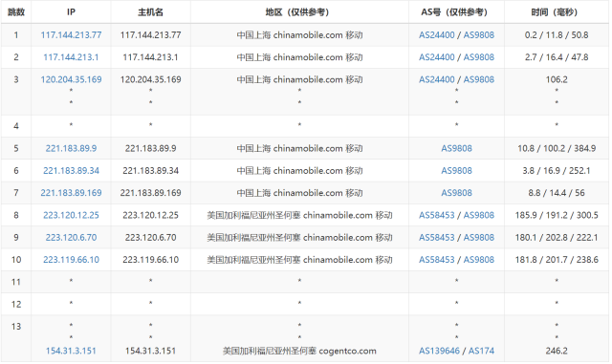This screenshot has height=364, width=612.
Task: Open IP link 223.120.6.70
Action: coord(71,238)
